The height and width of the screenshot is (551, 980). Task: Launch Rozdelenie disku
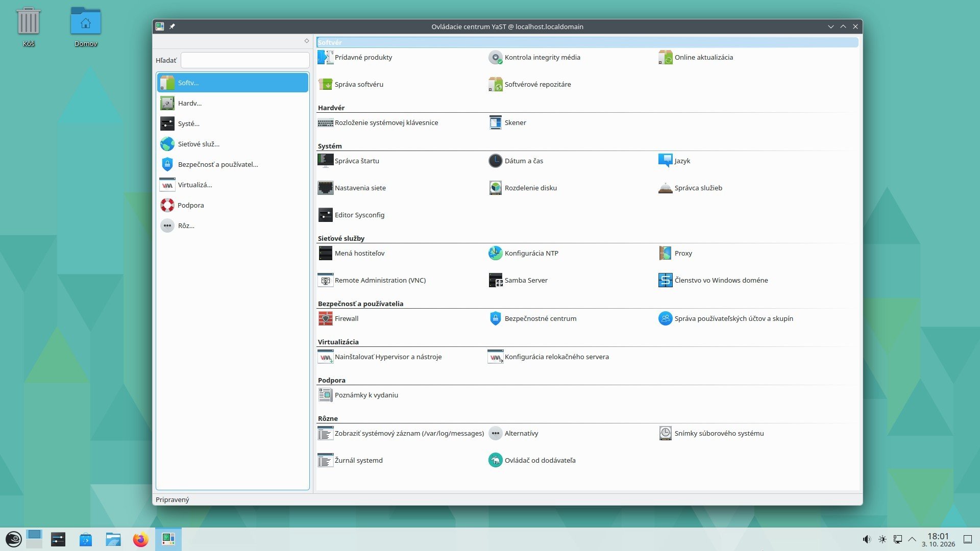(x=522, y=188)
